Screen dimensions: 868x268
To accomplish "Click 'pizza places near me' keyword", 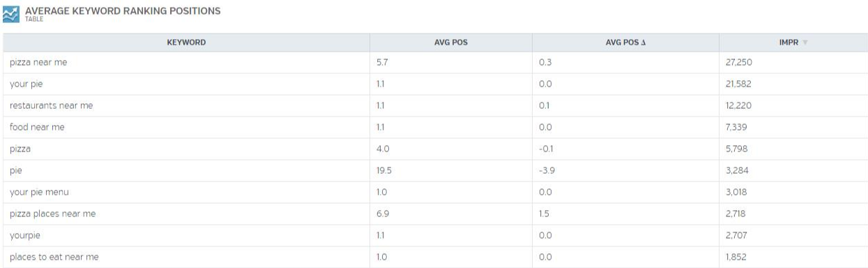I will click(52, 214).
